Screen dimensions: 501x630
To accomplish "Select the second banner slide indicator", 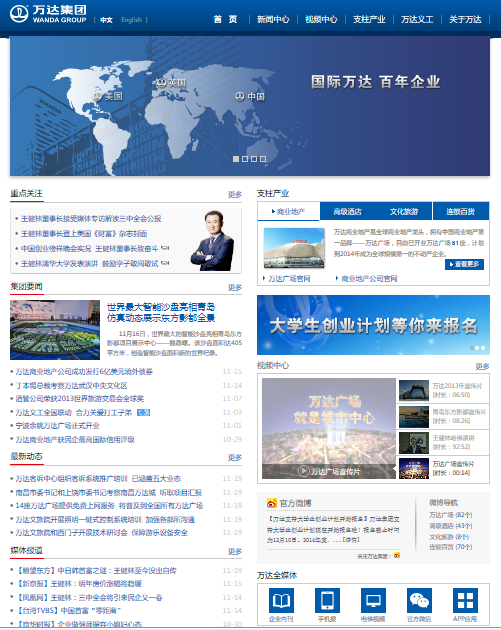I will tap(245, 159).
